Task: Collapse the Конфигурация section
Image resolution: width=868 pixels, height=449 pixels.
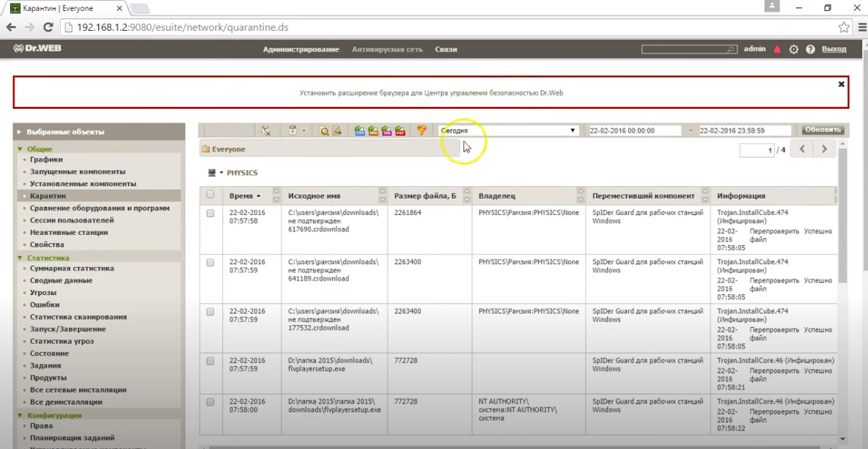Action: (x=21, y=415)
